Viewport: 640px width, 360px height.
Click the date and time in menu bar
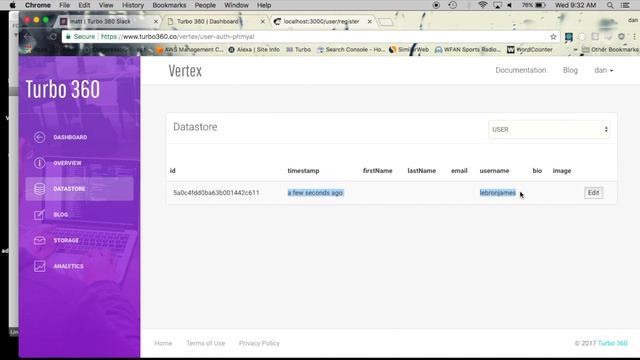click(x=576, y=5)
